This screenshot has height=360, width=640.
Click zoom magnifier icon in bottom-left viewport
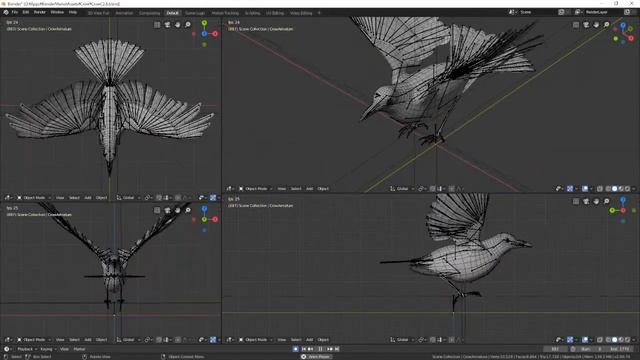tap(188, 210)
